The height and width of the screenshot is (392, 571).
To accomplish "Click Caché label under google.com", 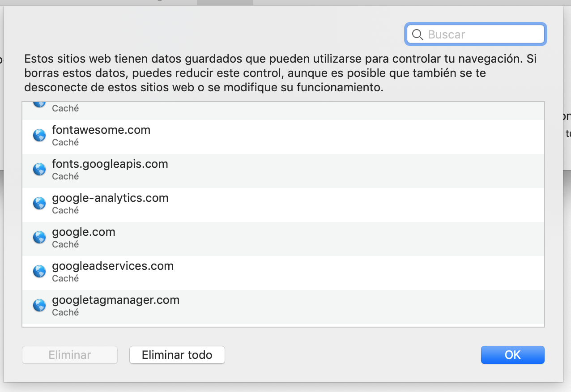I will (x=65, y=244).
